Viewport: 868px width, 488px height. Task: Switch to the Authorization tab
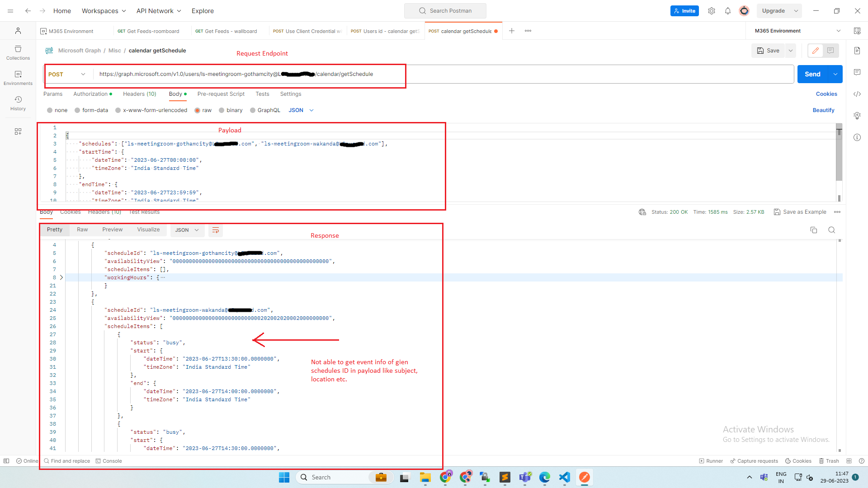(93, 94)
